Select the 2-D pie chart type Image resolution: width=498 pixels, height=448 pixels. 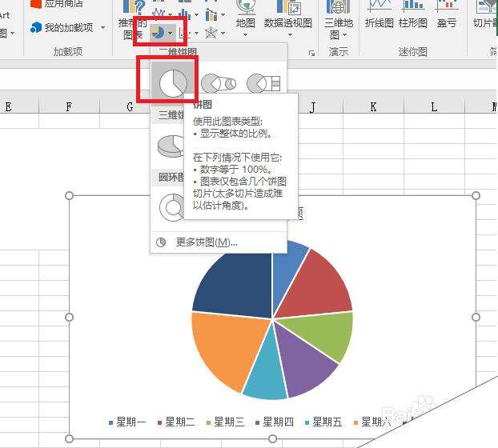pyautogui.click(x=173, y=83)
